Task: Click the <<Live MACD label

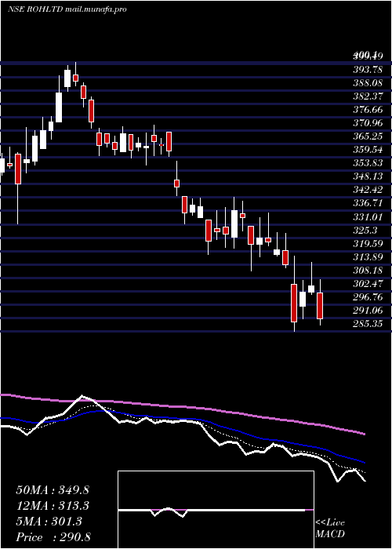Action: pyautogui.click(x=330, y=529)
